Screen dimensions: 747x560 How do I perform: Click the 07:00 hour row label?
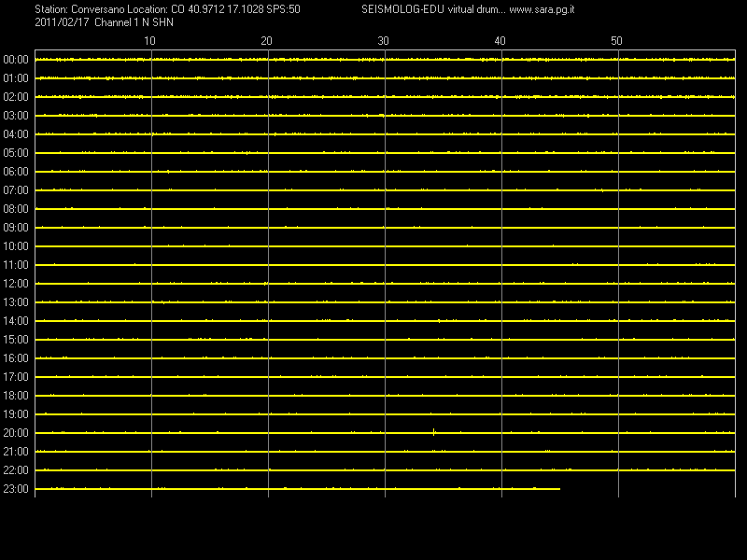coord(16,190)
